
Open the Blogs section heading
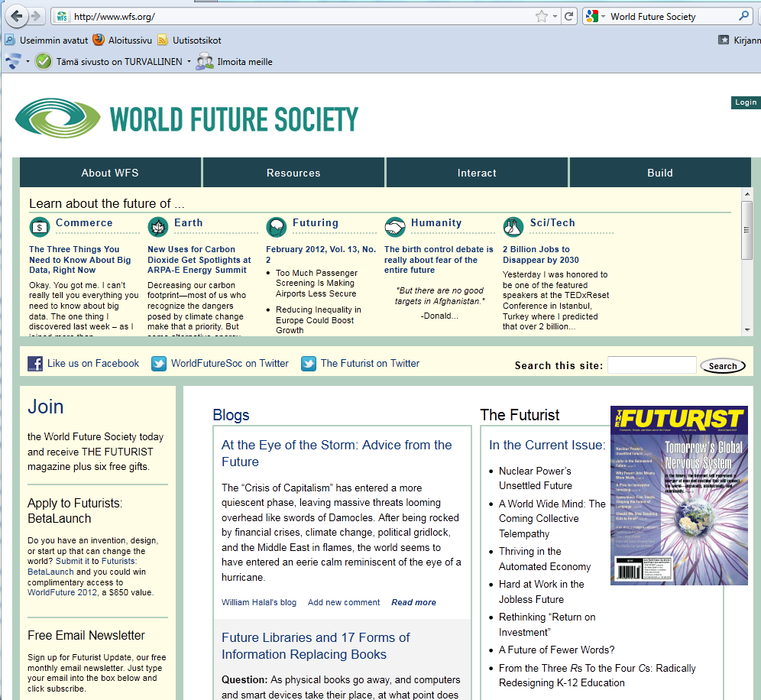coord(231,415)
